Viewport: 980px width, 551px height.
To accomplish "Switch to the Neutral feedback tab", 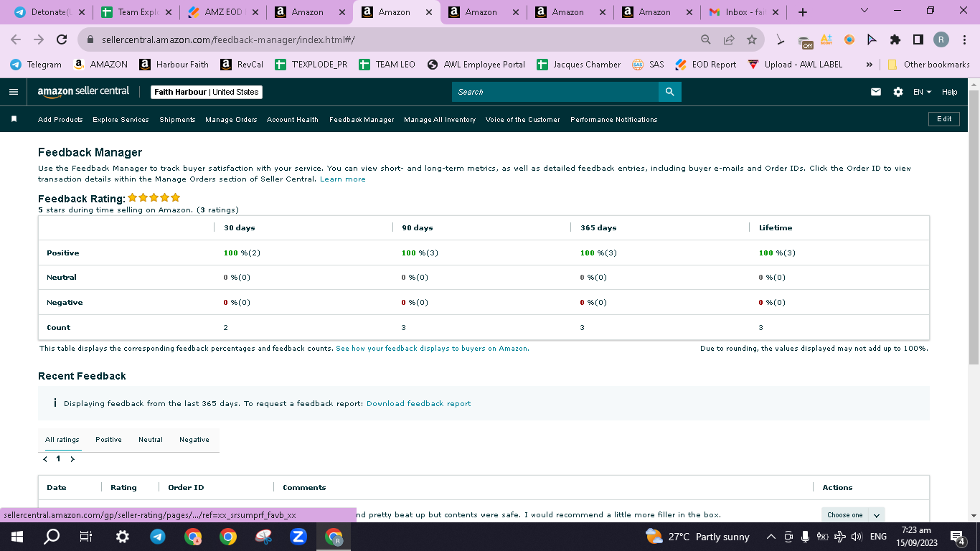I will (151, 440).
